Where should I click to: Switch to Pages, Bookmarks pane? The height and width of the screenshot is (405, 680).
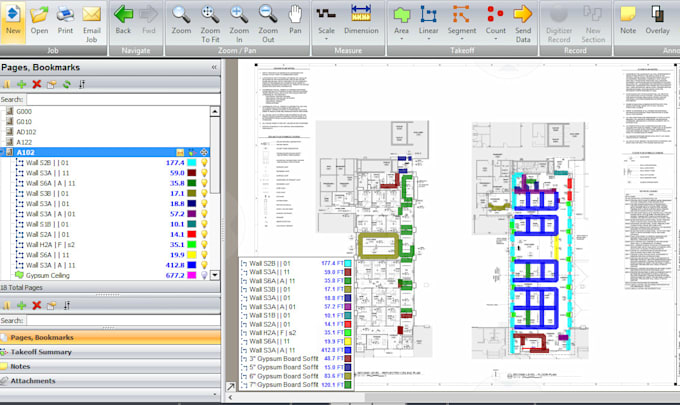[x=110, y=337]
